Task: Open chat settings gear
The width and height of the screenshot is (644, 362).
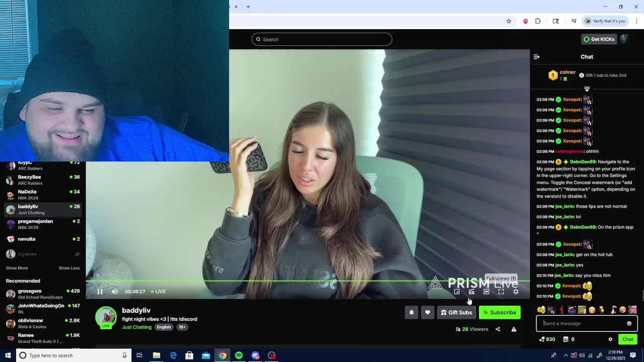Action: pyautogui.click(x=610, y=339)
